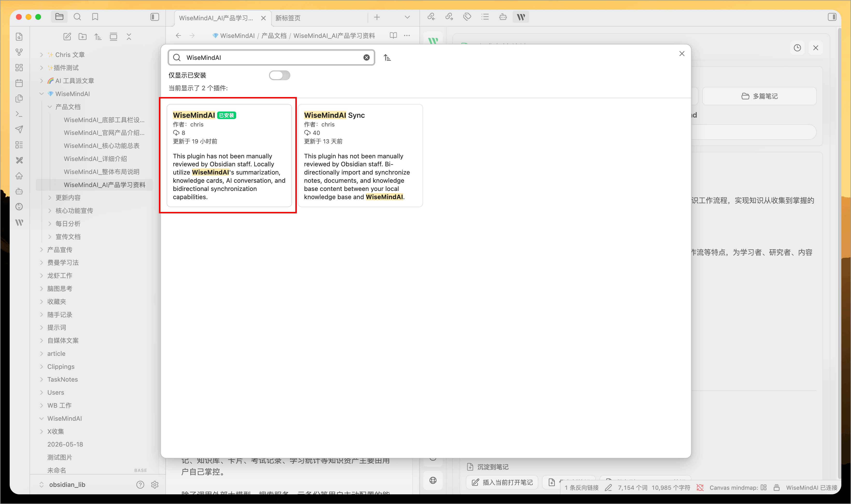The width and height of the screenshot is (851, 504).
Task: Open the 2026-05-18 note
Action: (x=65, y=444)
